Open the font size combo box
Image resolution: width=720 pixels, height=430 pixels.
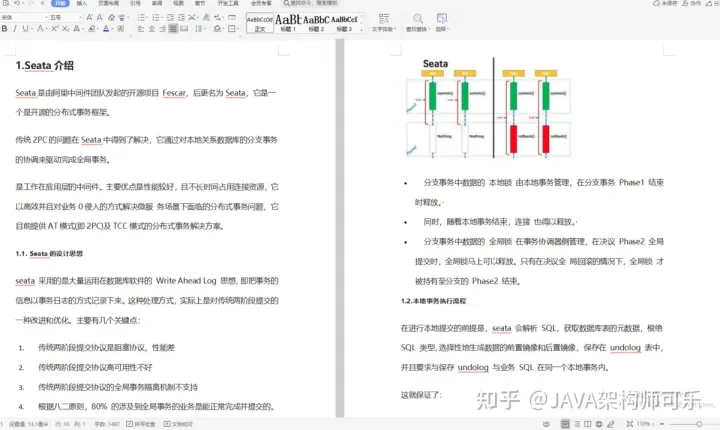[65, 17]
